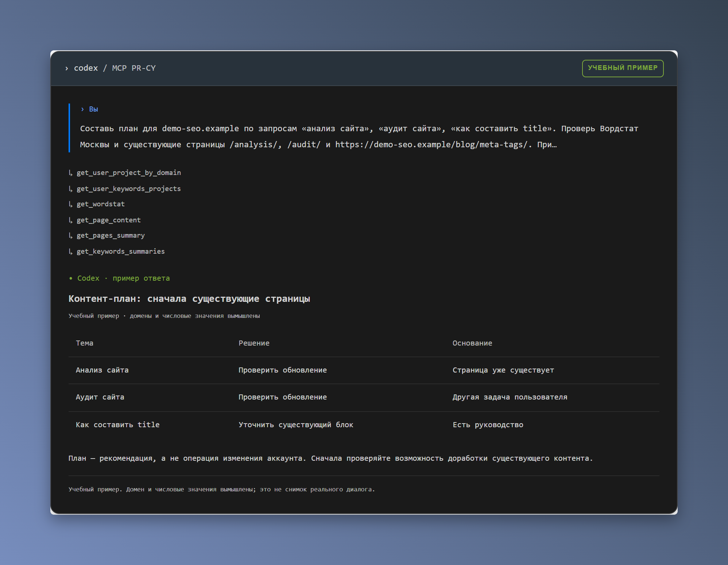
Task: Select the Аудит сайта cell
Action: [100, 397]
